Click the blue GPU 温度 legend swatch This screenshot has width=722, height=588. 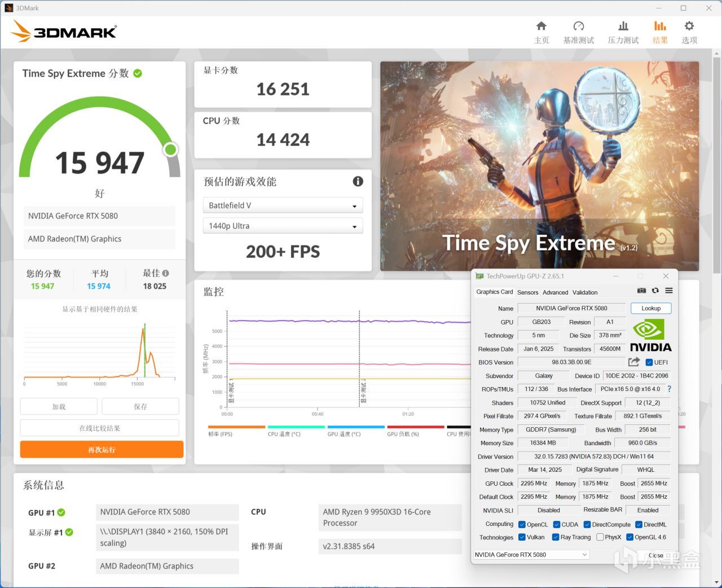pos(356,427)
